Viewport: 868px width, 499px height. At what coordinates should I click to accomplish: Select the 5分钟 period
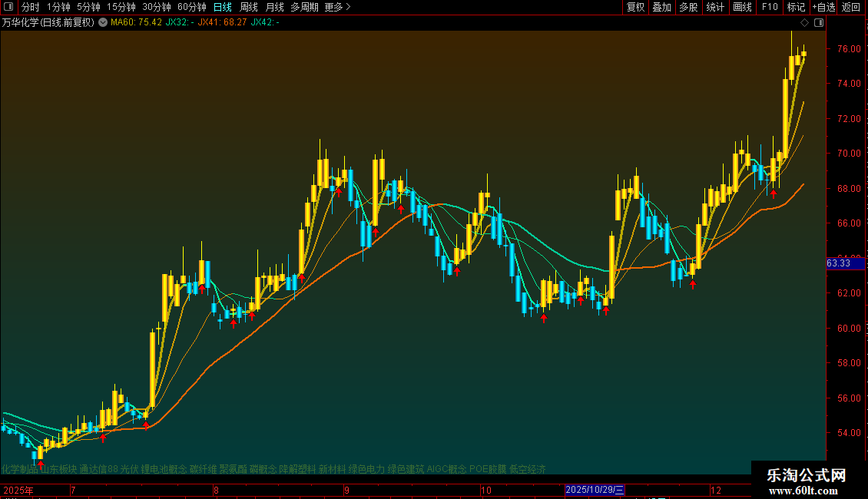point(88,7)
